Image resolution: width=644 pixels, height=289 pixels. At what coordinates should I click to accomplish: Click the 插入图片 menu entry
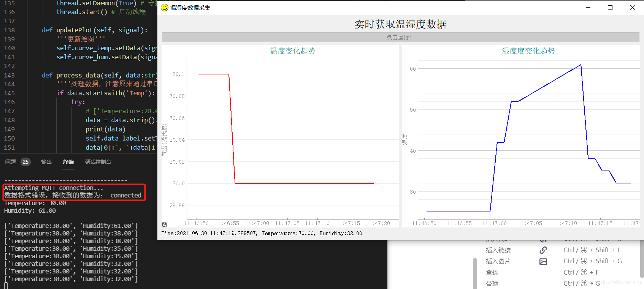pos(498,261)
